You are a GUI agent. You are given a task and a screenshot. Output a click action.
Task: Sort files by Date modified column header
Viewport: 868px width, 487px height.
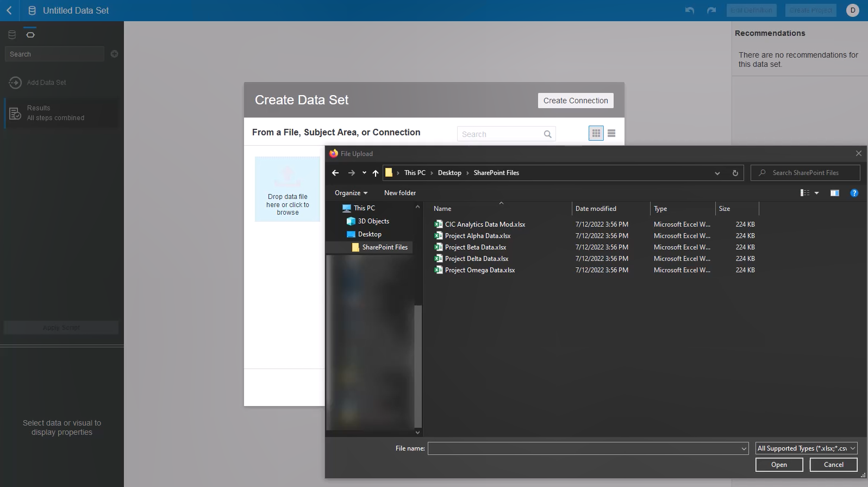[x=611, y=209]
